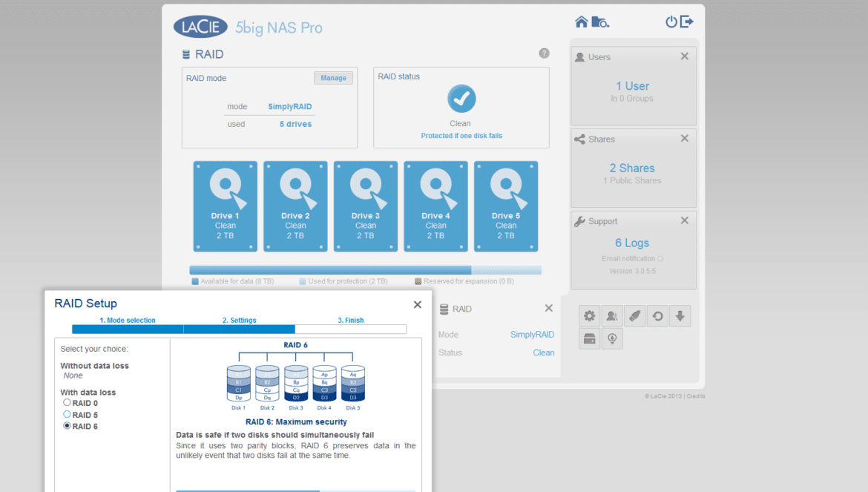Select the RAID 0 radio option
Image resolution: width=868 pixels, height=492 pixels.
67,403
